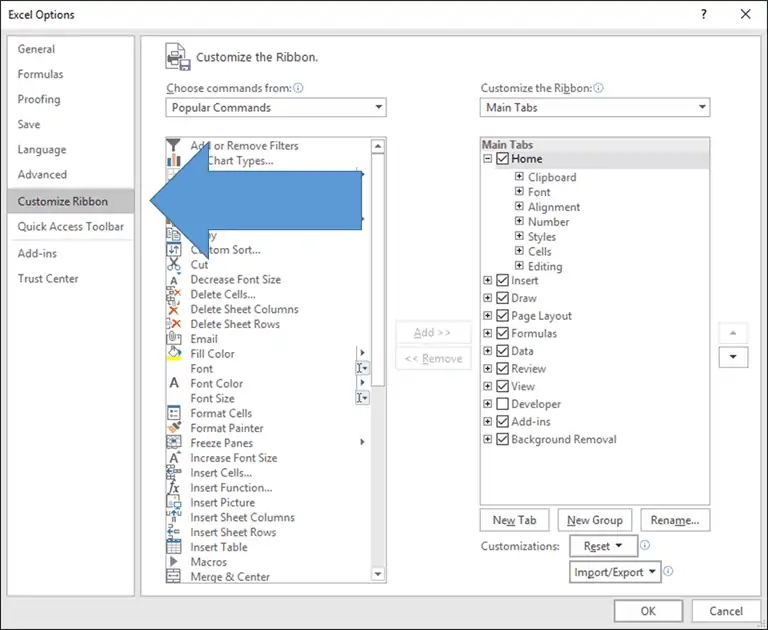Click the Email attachment icon
The width and height of the screenshot is (768, 630).
click(x=174, y=339)
